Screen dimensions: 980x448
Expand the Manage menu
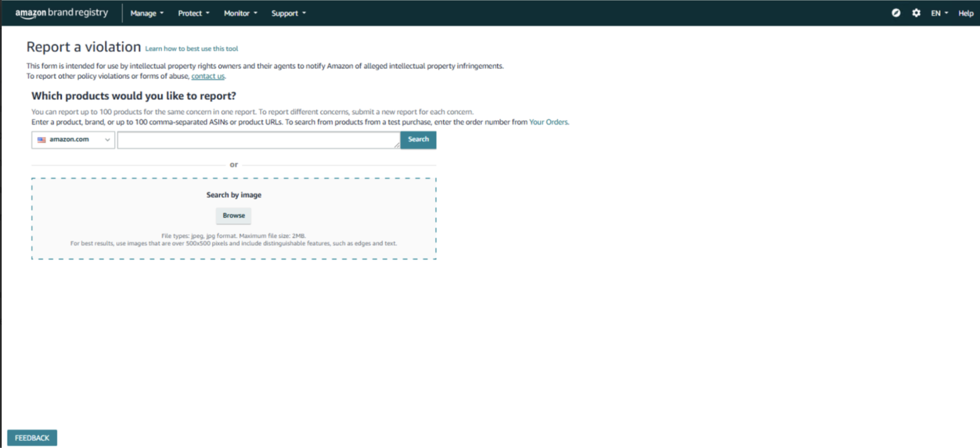(147, 13)
